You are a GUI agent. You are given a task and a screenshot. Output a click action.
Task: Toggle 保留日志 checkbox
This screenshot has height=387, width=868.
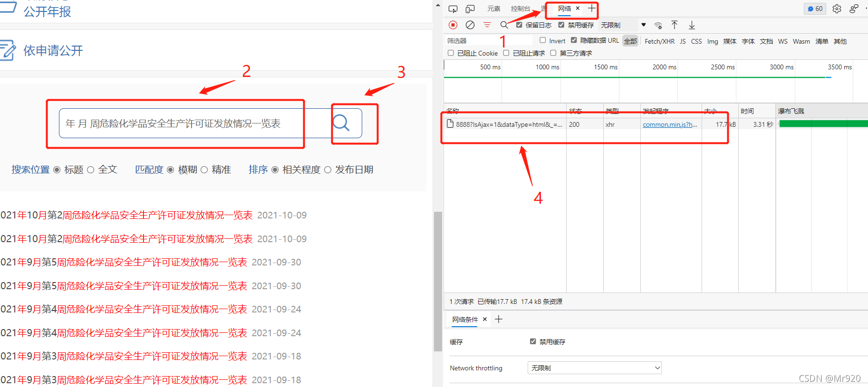coord(519,25)
